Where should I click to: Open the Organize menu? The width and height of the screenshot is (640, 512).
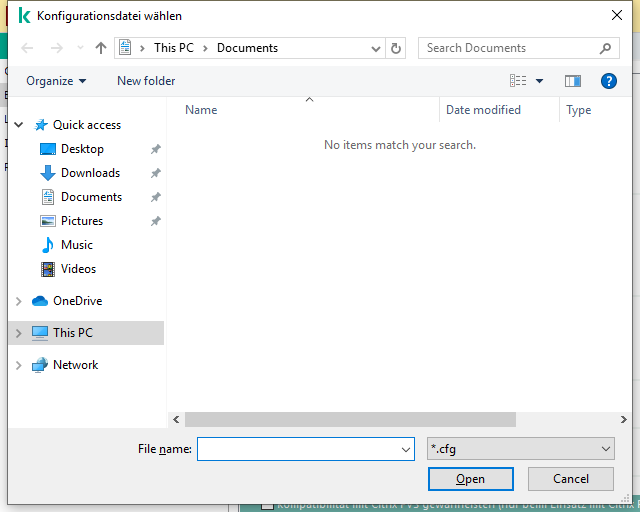[x=56, y=81]
